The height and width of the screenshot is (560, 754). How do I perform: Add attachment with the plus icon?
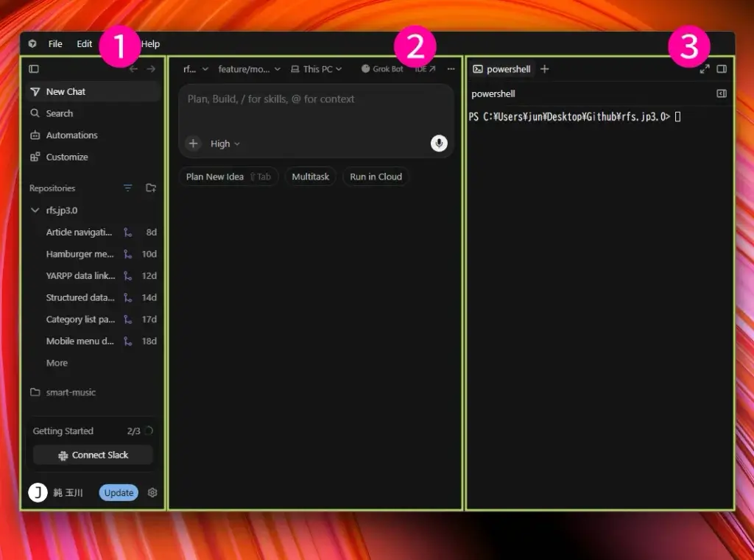click(x=193, y=143)
